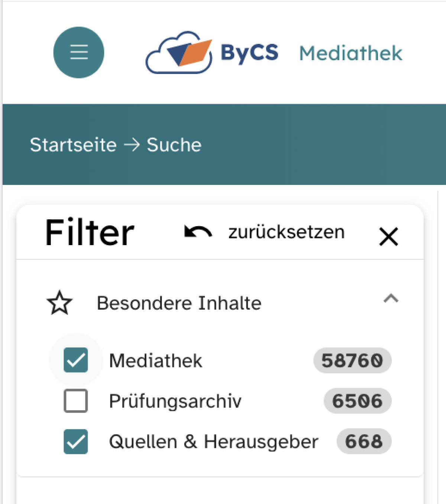Image resolution: width=446 pixels, height=504 pixels.
Task: Click the 6506 count badge
Action: pyautogui.click(x=357, y=401)
